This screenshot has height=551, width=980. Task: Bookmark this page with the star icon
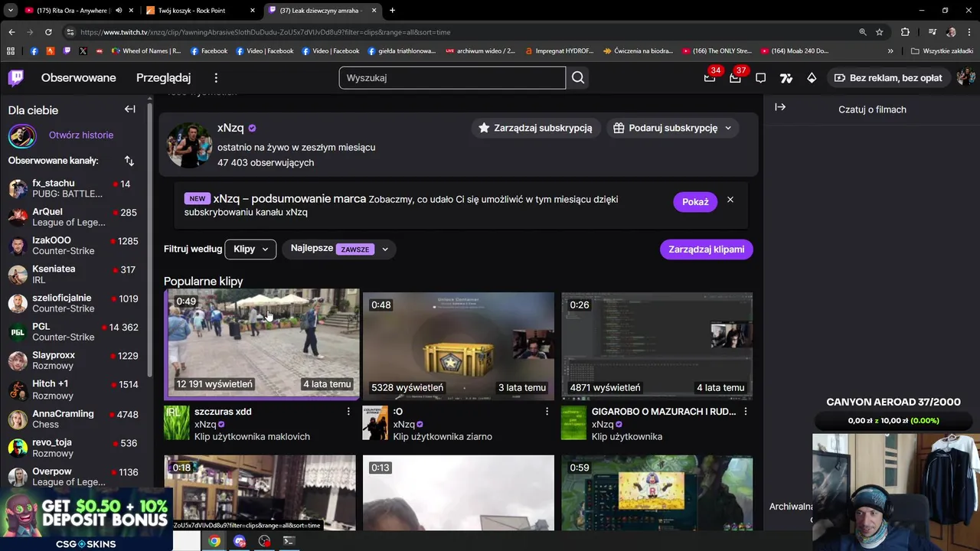[x=880, y=32]
